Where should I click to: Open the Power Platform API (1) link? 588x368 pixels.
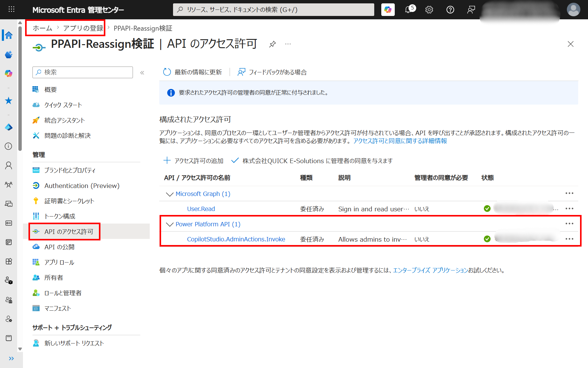click(x=208, y=224)
